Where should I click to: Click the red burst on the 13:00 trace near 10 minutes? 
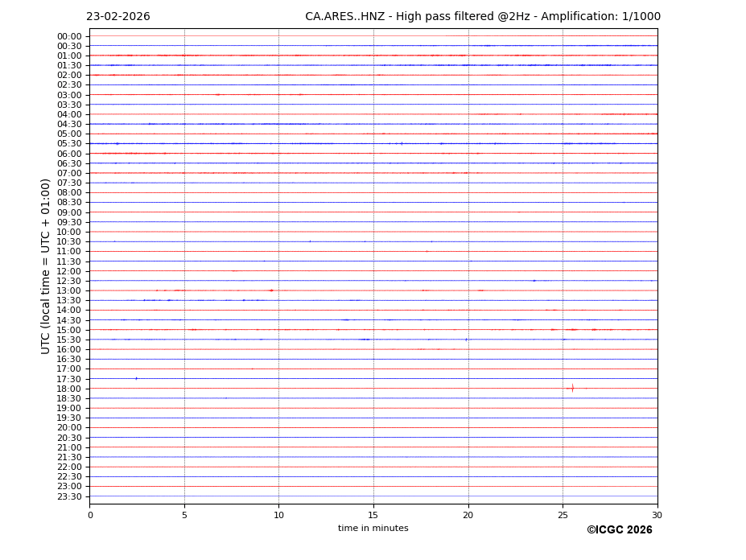[271, 290]
